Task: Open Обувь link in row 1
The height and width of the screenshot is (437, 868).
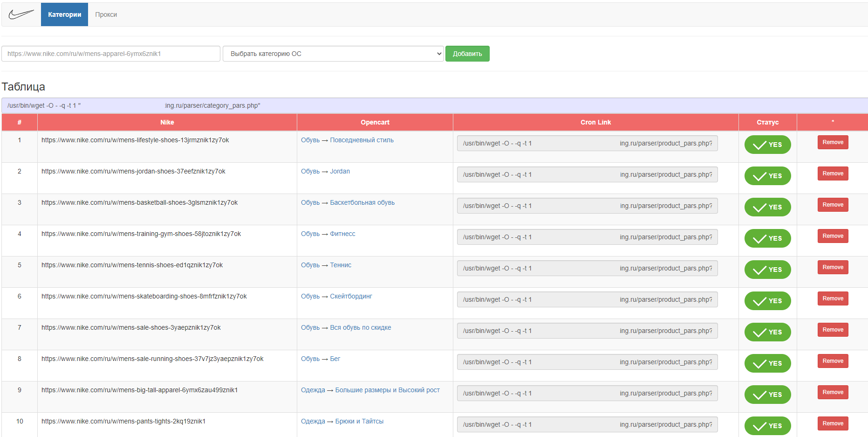Action: (310, 140)
